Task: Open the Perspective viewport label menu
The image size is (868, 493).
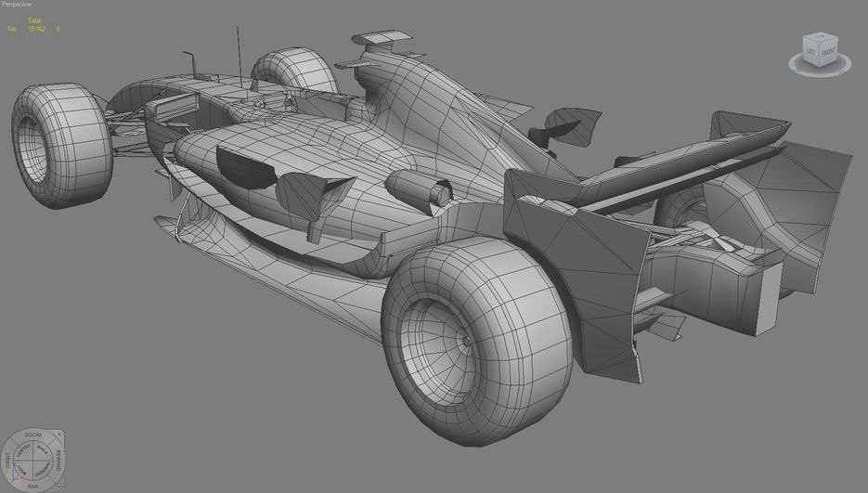Action: point(19,5)
